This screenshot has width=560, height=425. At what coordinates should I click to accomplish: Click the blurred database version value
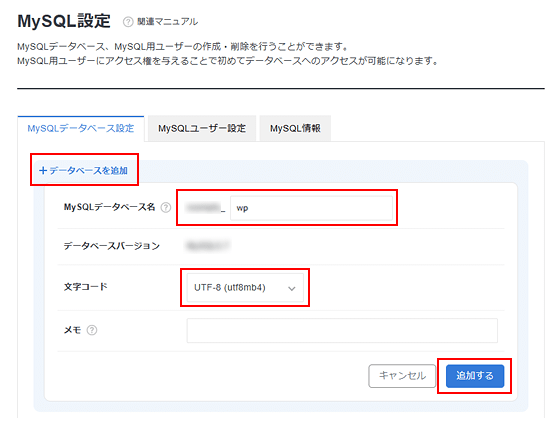pos(208,246)
